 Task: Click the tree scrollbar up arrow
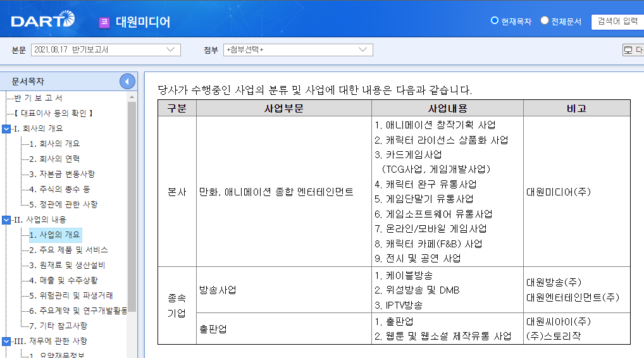[x=132, y=97]
